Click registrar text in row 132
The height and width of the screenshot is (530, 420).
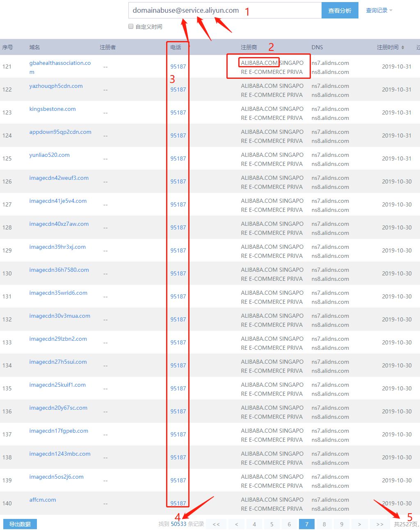(272, 320)
